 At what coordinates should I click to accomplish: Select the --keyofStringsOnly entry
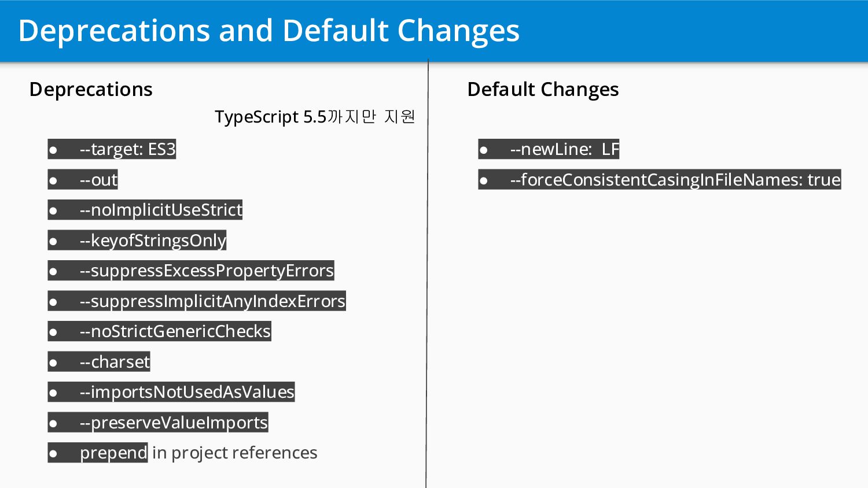pos(137,241)
